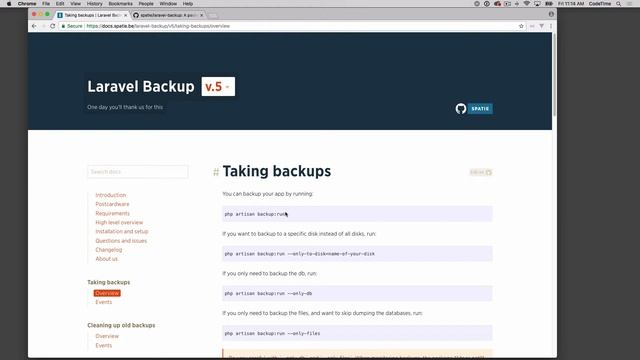Select the Taking backups browser tab

tap(92, 15)
